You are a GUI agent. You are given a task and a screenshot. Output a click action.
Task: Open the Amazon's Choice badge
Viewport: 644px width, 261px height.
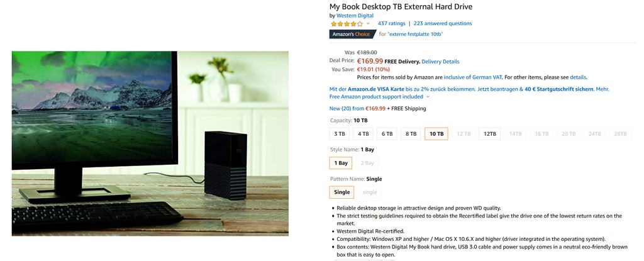[x=352, y=34]
